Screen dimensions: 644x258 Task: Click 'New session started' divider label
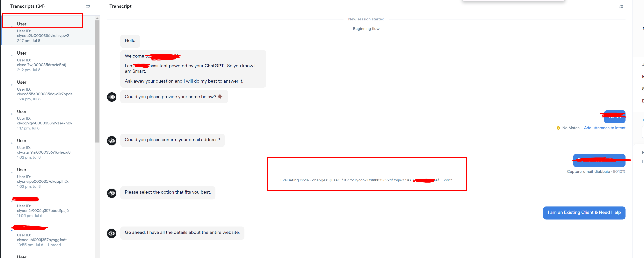pyautogui.click(x=366, y=19)
